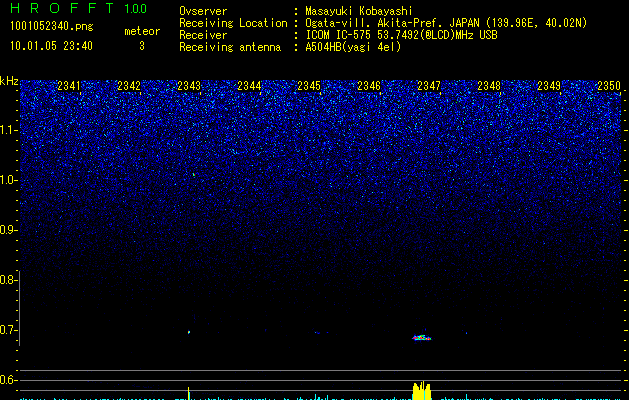Click the 0.9 kHz frequency tick label
The height and width of the screenshot is (400, 629).
8,230
